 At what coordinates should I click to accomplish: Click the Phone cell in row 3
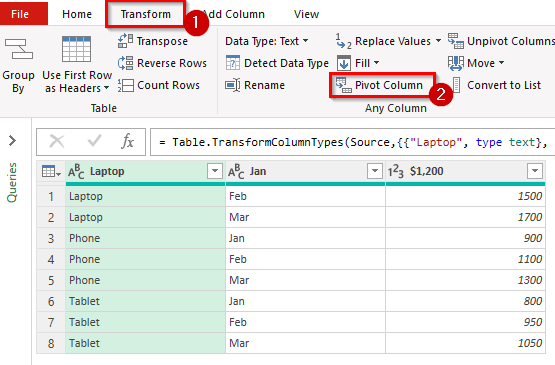(145, 238)
